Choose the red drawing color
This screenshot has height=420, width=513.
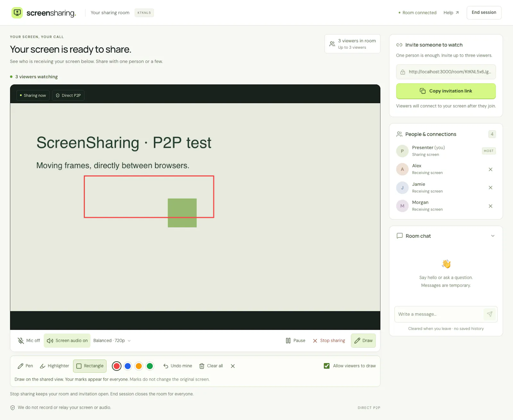point(117,366)
